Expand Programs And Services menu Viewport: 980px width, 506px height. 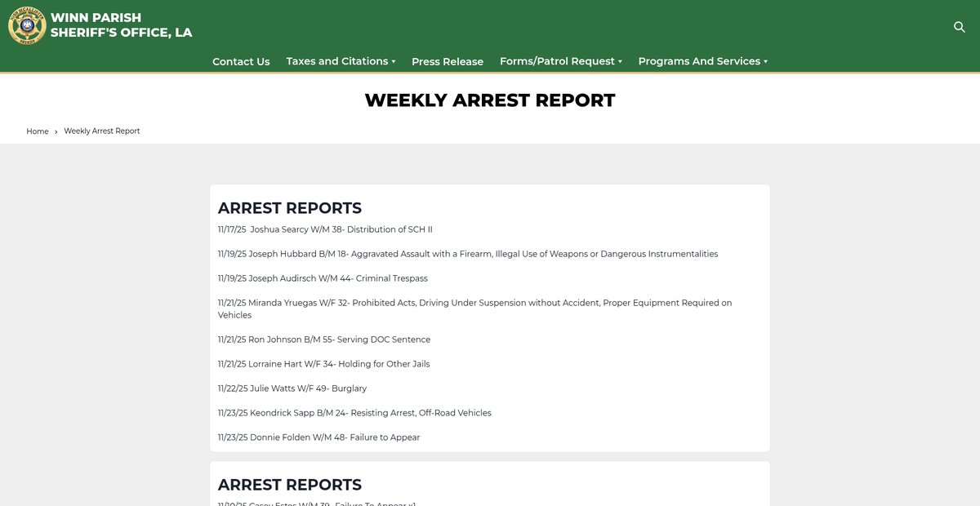703,61
